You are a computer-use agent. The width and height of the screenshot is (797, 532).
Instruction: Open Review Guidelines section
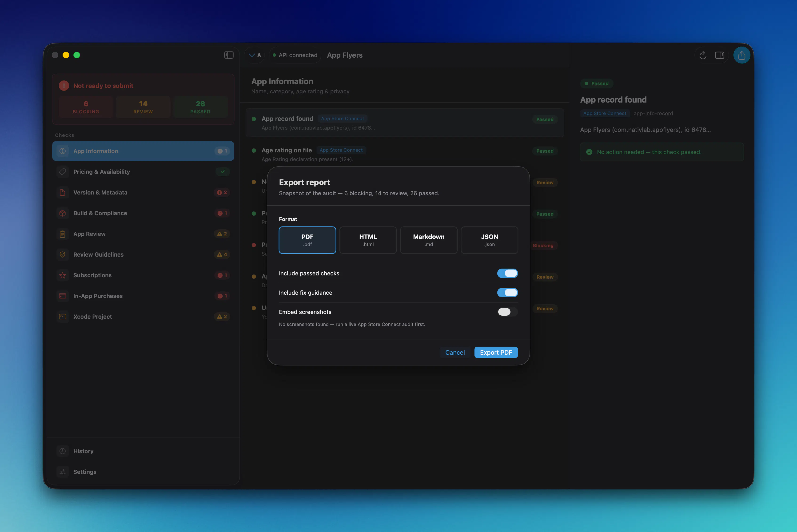(143, 254)
